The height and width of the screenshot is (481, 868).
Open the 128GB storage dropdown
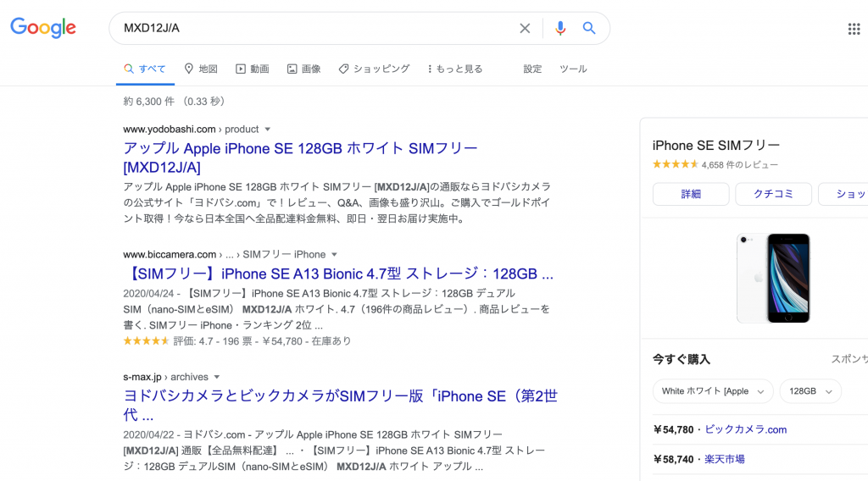pos(810,391)
